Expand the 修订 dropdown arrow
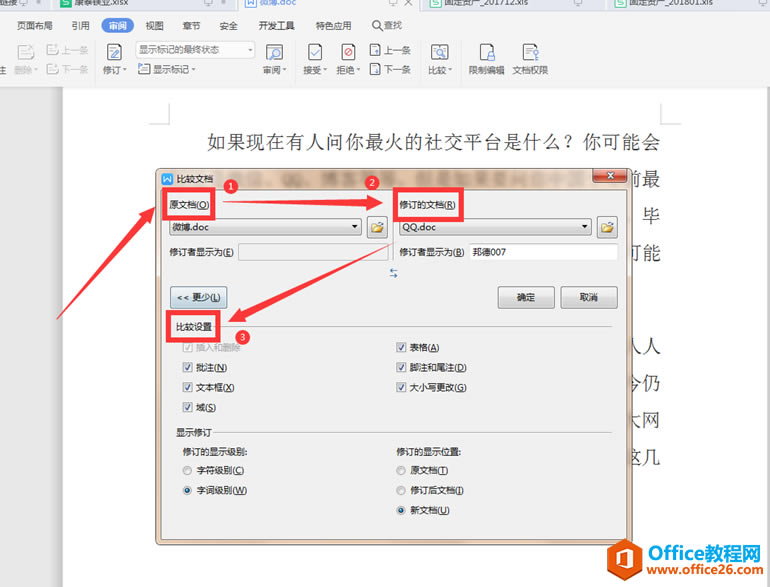This screenshot has height=587, width=770. (x=125, y=70)
